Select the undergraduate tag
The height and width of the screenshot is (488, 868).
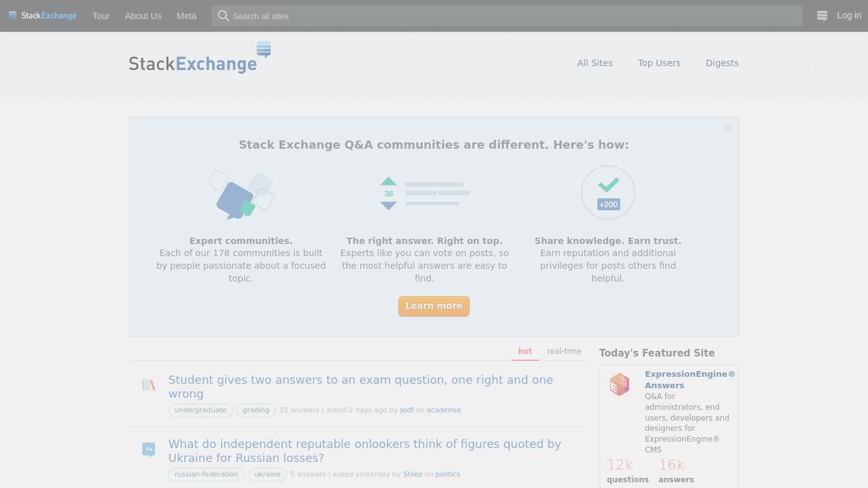point(201,410)
